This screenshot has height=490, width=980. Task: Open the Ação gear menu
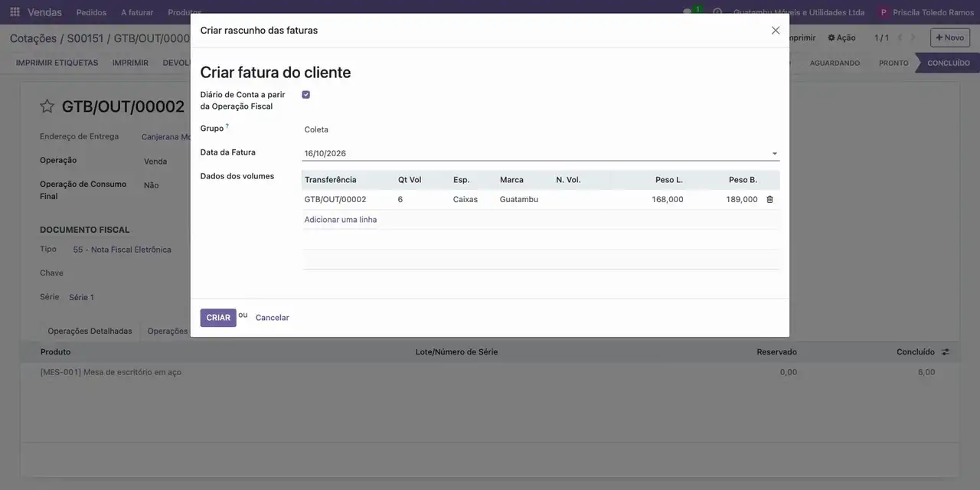(x=841, y=38)
